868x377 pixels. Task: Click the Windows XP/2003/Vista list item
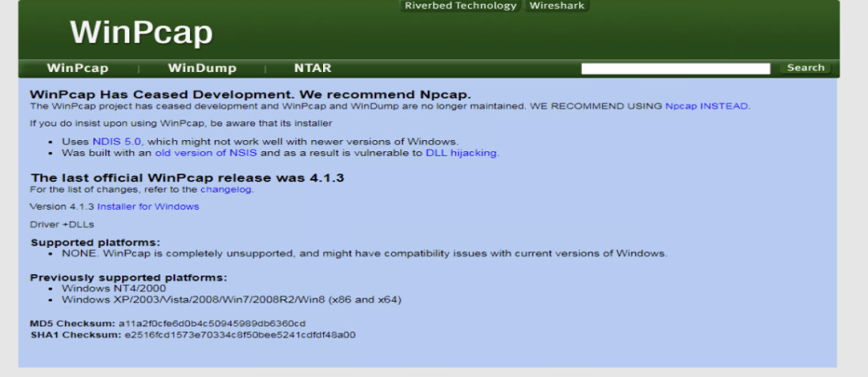(231, 300)
